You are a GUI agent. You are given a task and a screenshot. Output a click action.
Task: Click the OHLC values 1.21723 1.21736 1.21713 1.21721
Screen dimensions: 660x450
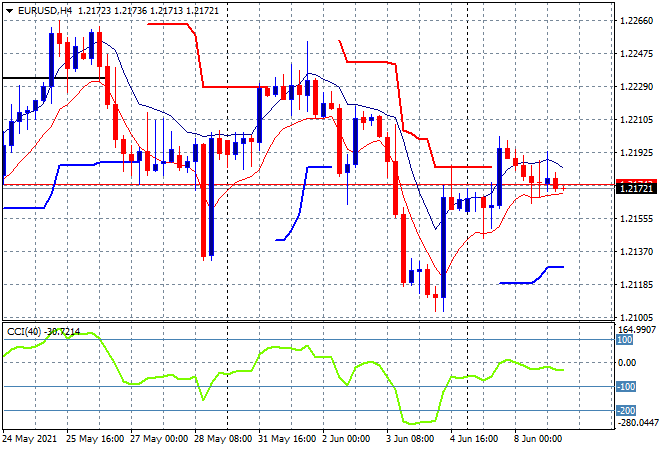[x=149, y=11]
